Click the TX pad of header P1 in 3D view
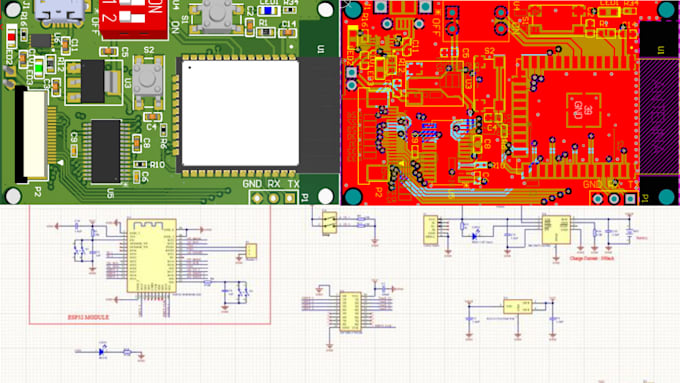Image resolution: width=680 pixels, height=383 pixels. [x=290, y=198]
